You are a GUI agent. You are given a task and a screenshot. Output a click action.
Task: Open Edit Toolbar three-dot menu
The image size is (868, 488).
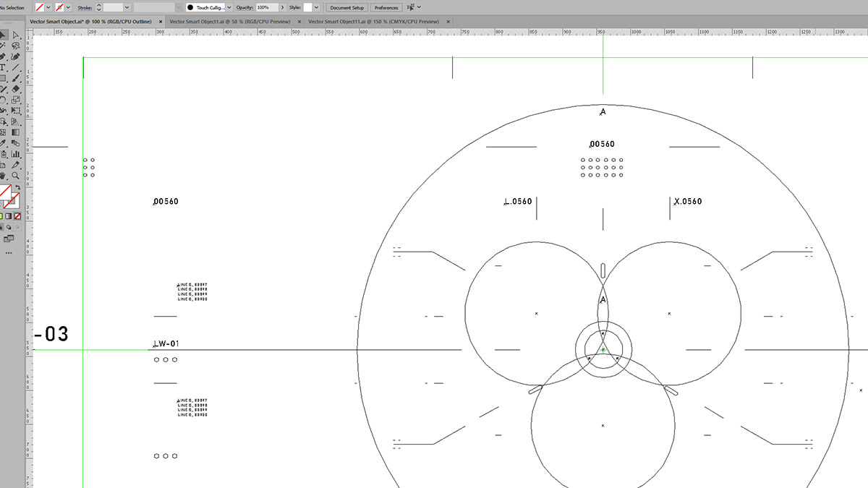[x=9, y=253]
